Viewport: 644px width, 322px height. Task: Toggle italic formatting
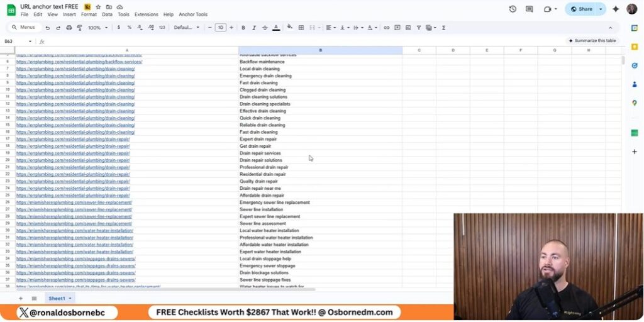pos(254,28)
